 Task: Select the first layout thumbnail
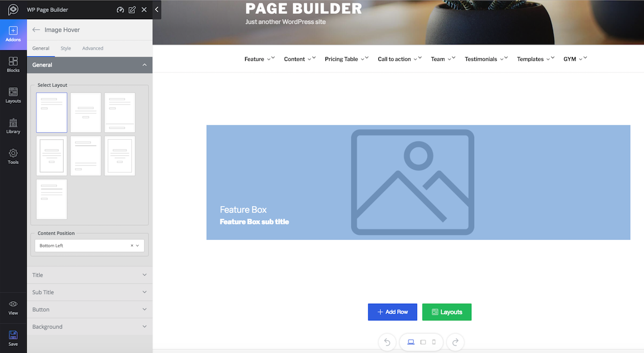coord(52,112)
